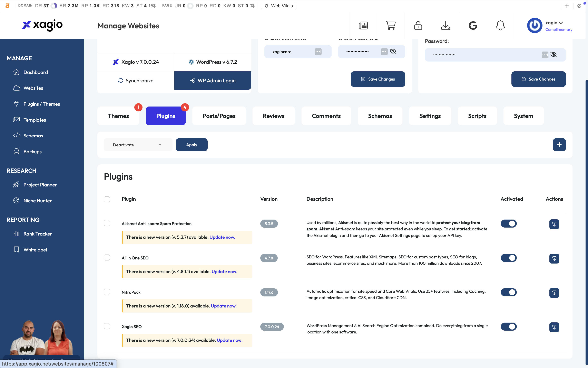The image size is (588, 368).
Task: Open the shopping cart icon
Action: pyautogui.click(x=390, y=26)
